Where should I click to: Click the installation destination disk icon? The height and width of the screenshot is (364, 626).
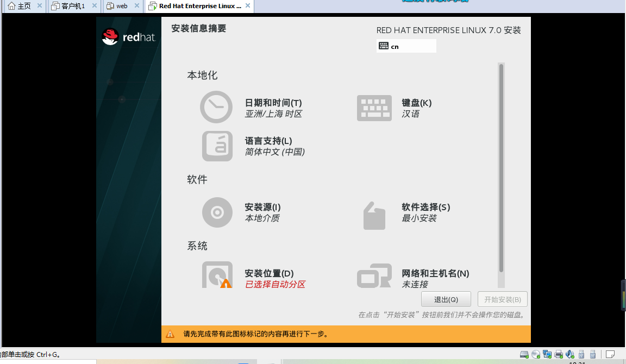(x=217, y=274)
